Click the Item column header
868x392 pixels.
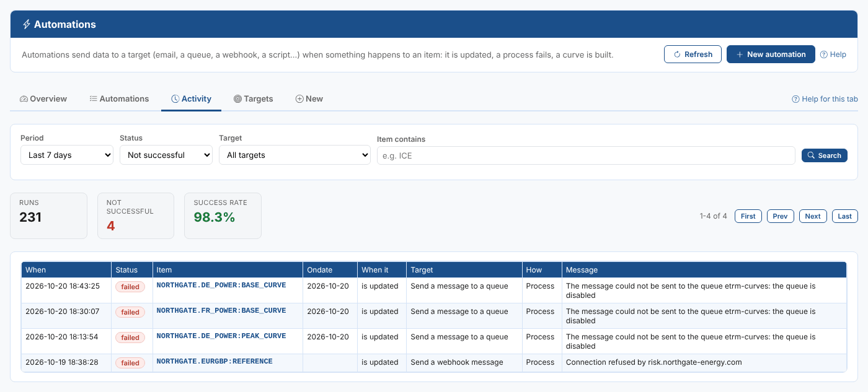(x=228, y=270)
